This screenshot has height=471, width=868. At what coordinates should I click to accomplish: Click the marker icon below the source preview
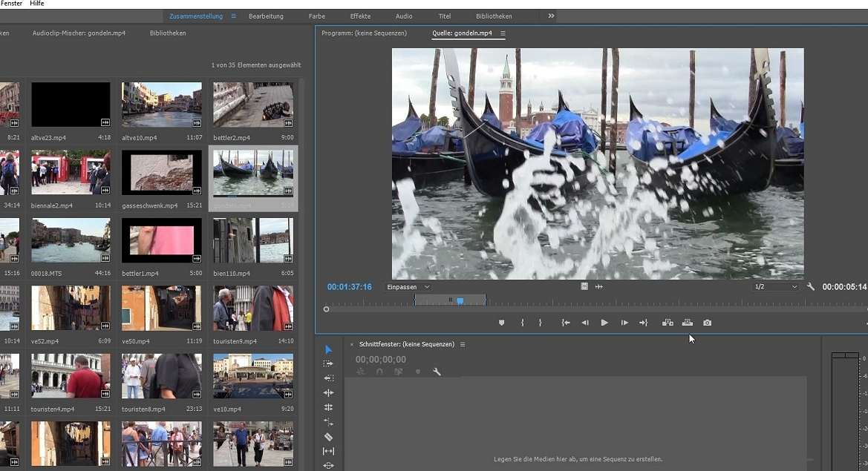click(x=501, y=323)
